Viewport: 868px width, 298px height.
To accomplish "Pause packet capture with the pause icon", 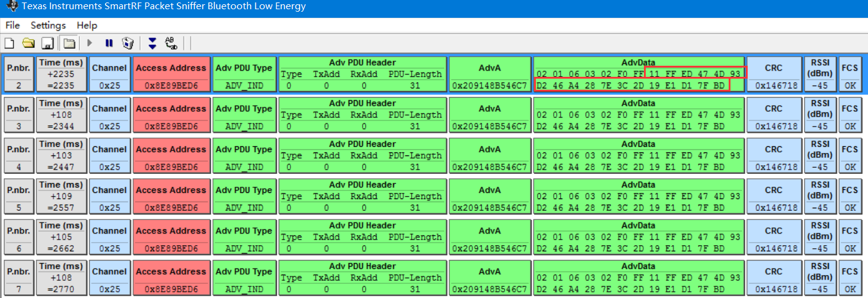I will click(x=109, y=43).
